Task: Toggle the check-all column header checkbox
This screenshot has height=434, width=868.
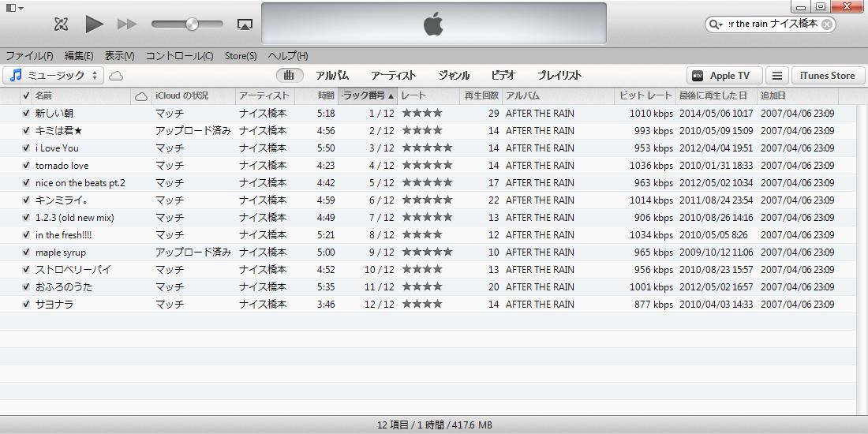Action: [x=26, y=95]
